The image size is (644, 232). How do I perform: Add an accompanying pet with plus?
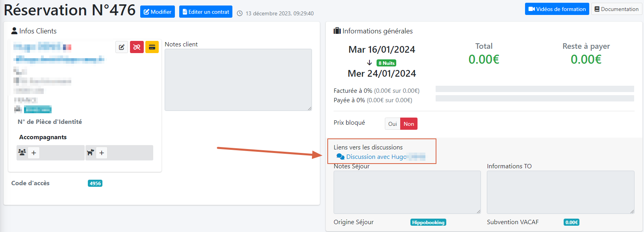pyautogui.click(x=102, y=153)
